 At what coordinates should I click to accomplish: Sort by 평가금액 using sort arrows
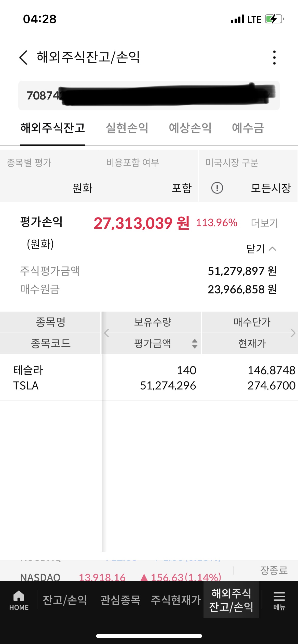[x=195, y=344]
